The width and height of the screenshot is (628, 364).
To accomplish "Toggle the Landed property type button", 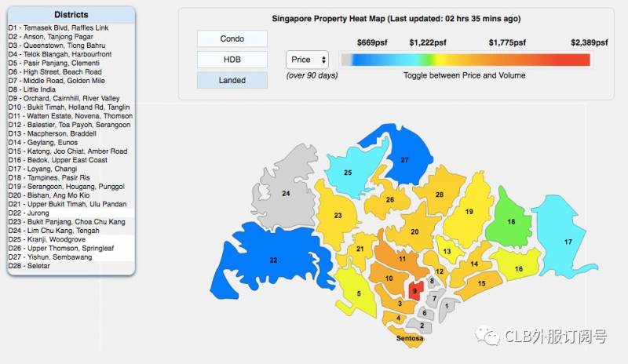I will [232, 80].
